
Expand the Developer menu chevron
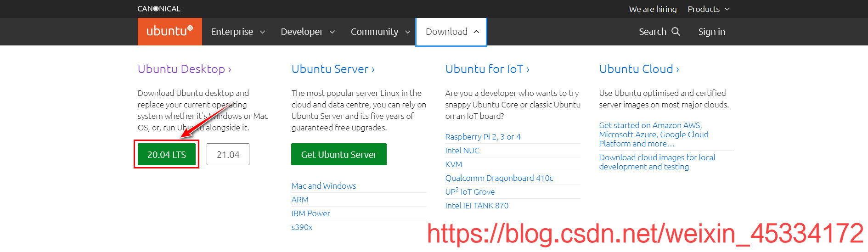click(333, 32)
